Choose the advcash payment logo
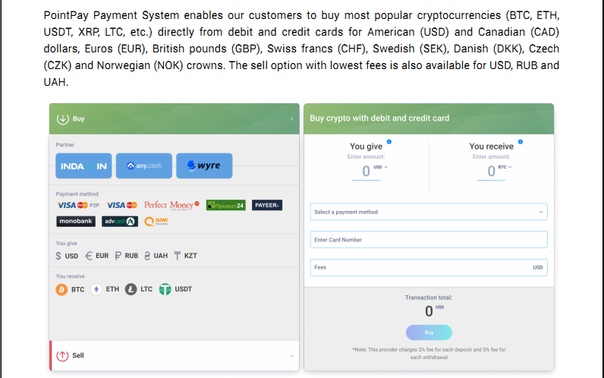Screen dimensions: 604x378 click(120, 221)
